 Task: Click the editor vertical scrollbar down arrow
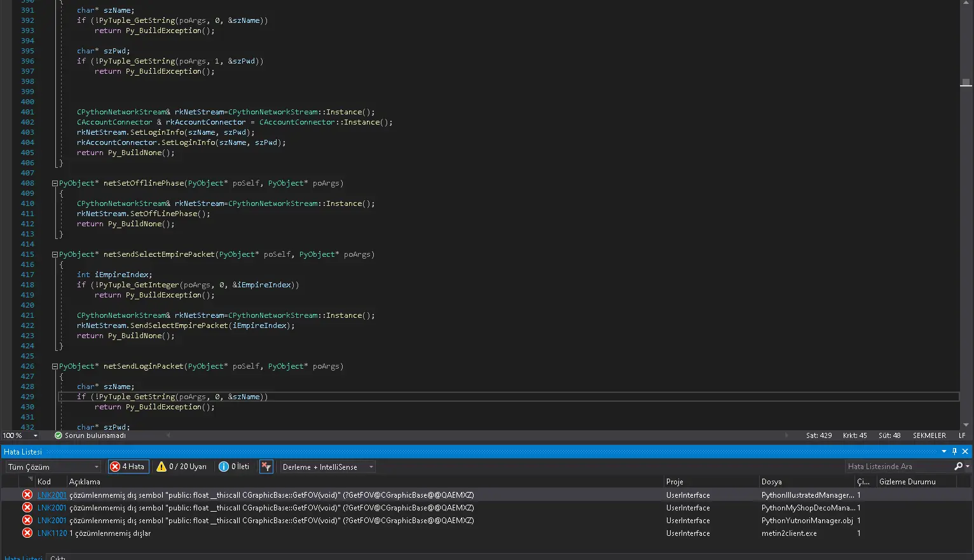pos(966,425)
